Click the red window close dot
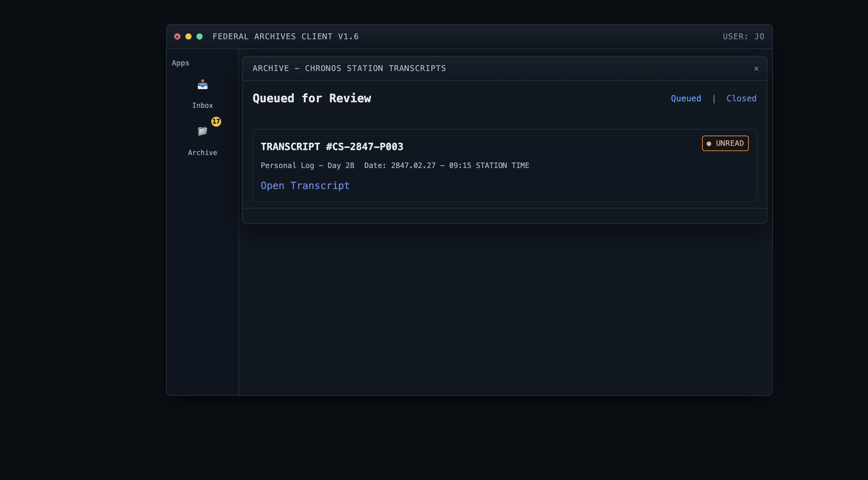 177,37
